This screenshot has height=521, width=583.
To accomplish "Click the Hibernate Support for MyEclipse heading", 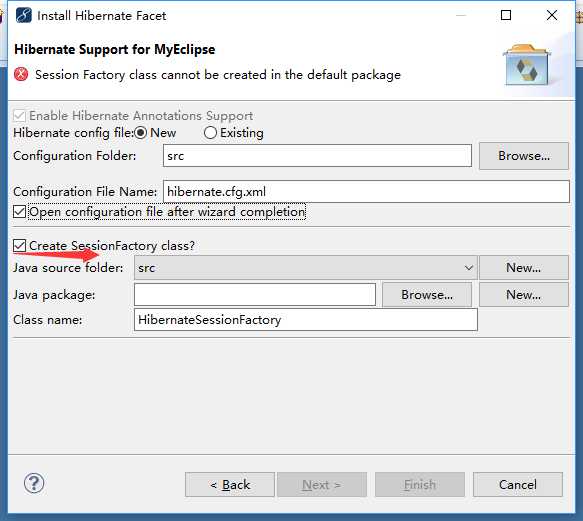I will pos(115,49).
